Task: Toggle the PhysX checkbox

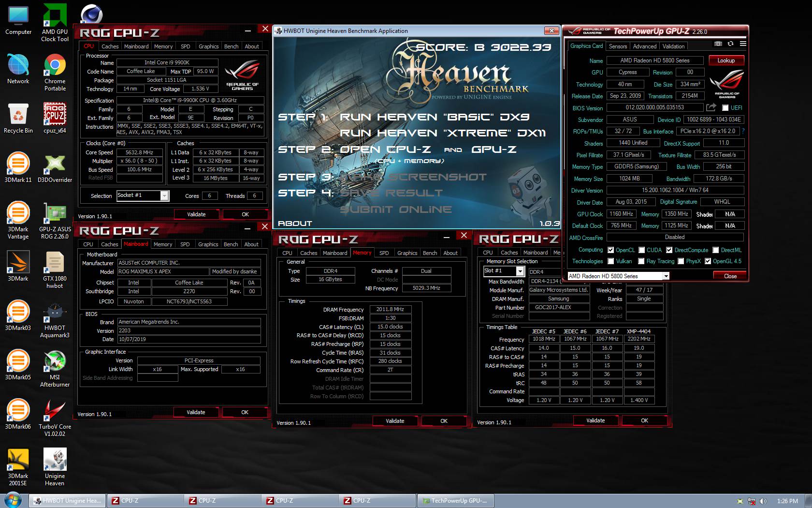Action: coord(681,261)
